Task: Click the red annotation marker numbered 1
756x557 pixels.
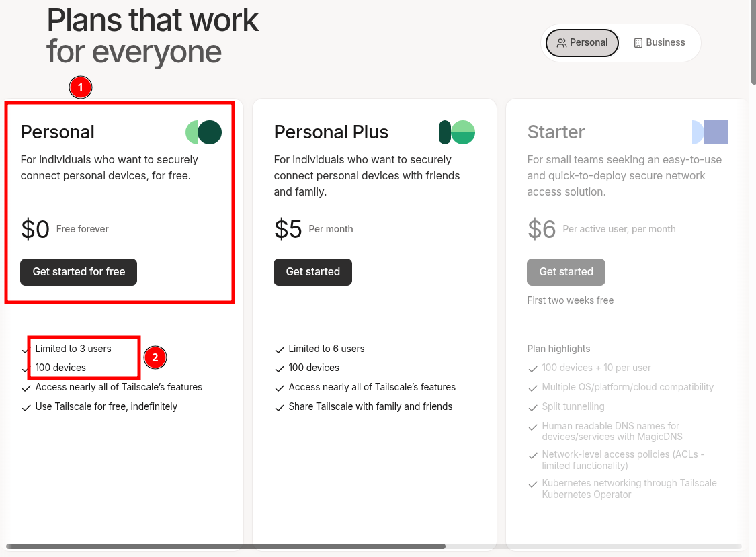Action: [81, 87]
